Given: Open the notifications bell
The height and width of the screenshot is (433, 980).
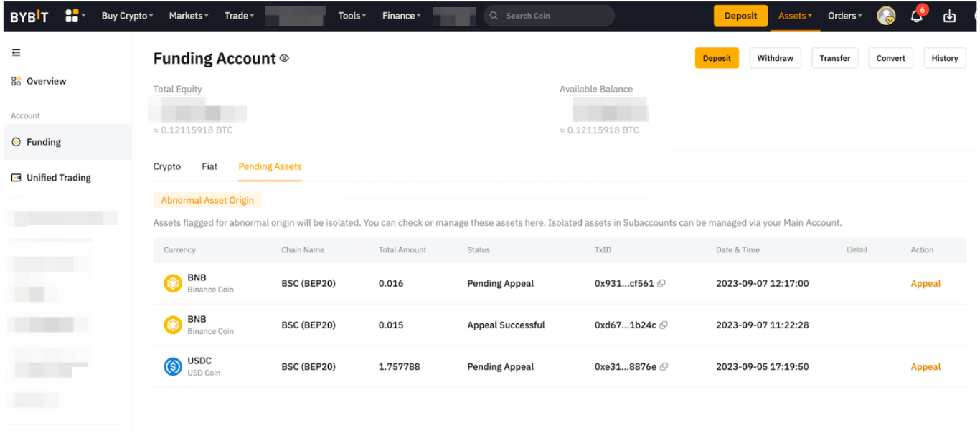Looking at the screenshot, I should [917, 16].
